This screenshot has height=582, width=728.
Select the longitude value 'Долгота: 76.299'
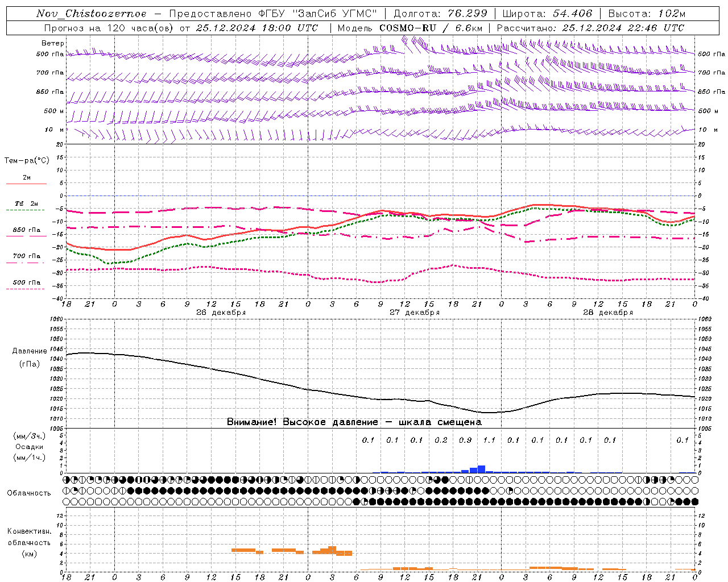tap(440, 14)
